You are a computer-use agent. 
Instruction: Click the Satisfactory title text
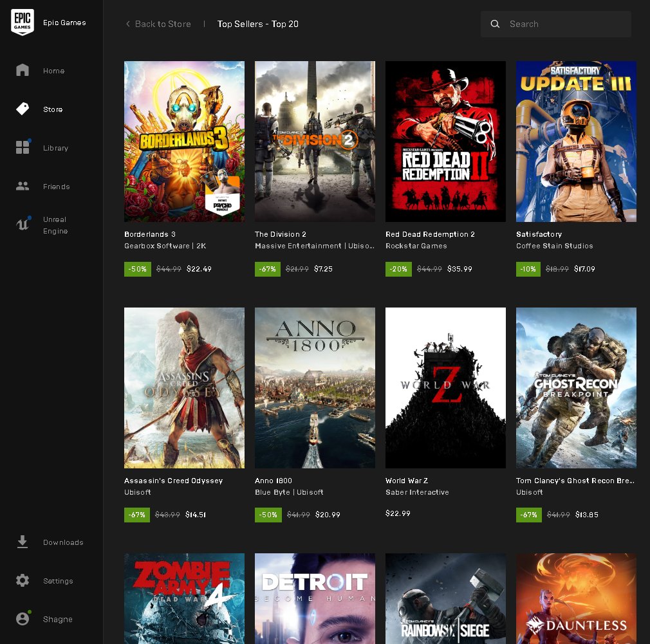(x=539, y=234)
